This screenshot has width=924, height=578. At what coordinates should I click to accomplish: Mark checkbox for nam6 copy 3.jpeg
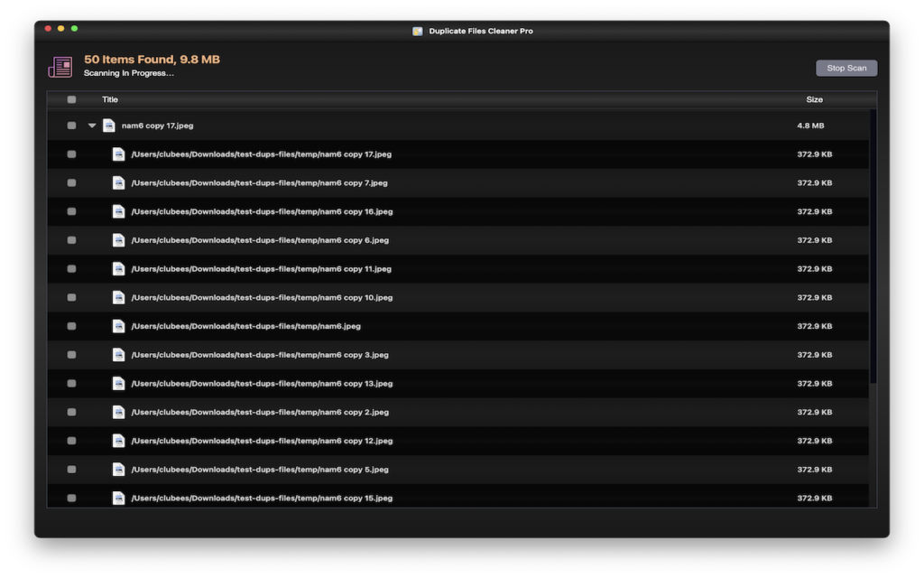pos(71,354)
